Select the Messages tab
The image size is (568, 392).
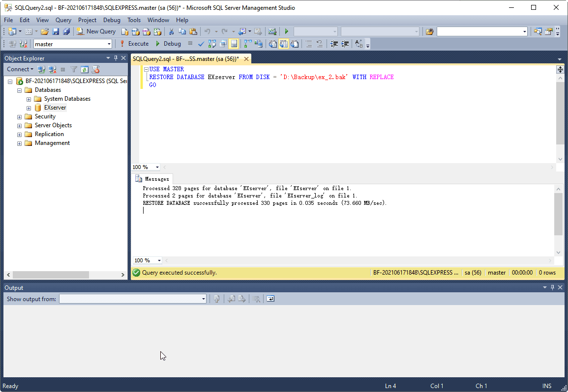156,179
